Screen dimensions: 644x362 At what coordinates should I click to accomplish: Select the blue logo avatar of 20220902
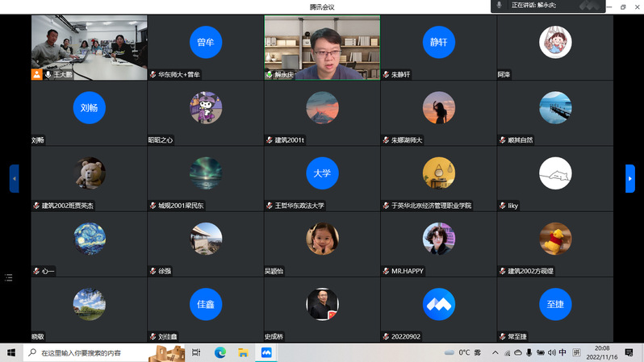[438, 303]
